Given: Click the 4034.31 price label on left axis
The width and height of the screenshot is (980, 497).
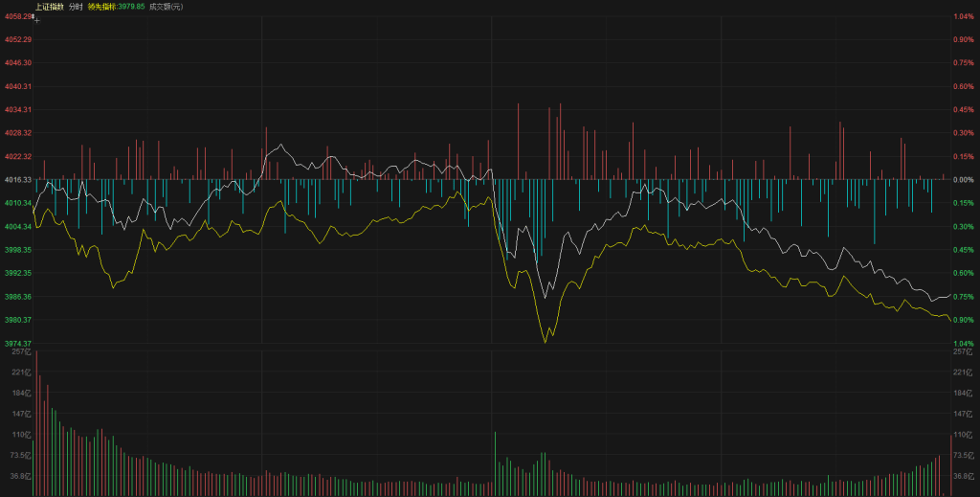Looking at the screenshot, I should coord(18,109).
